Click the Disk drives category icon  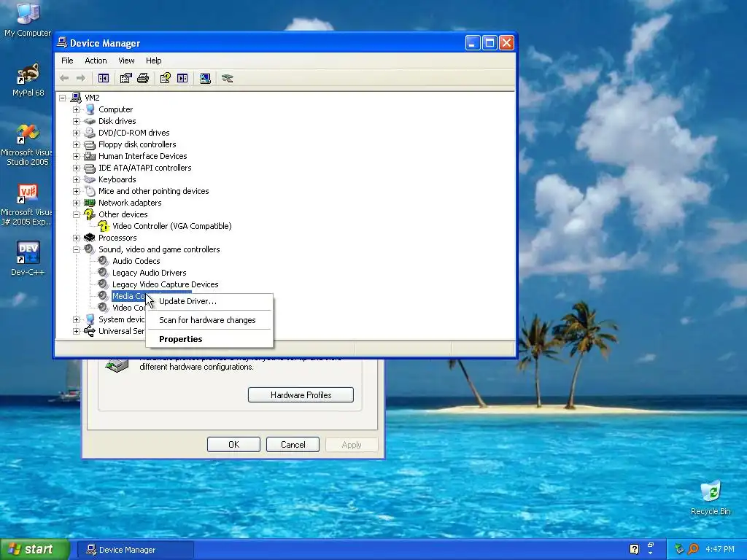90,121
